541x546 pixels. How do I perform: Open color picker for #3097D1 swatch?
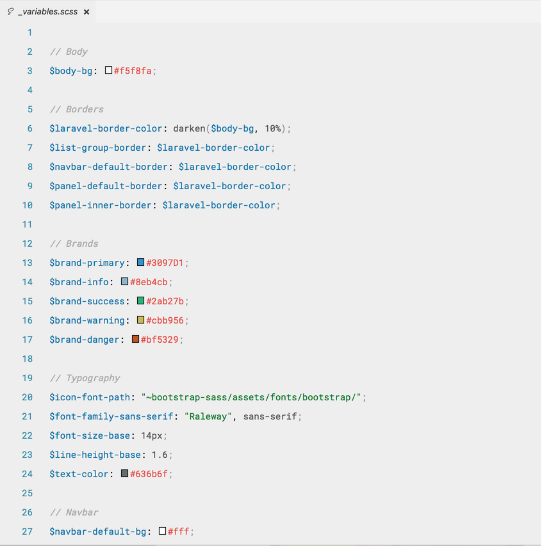(140, 262)
